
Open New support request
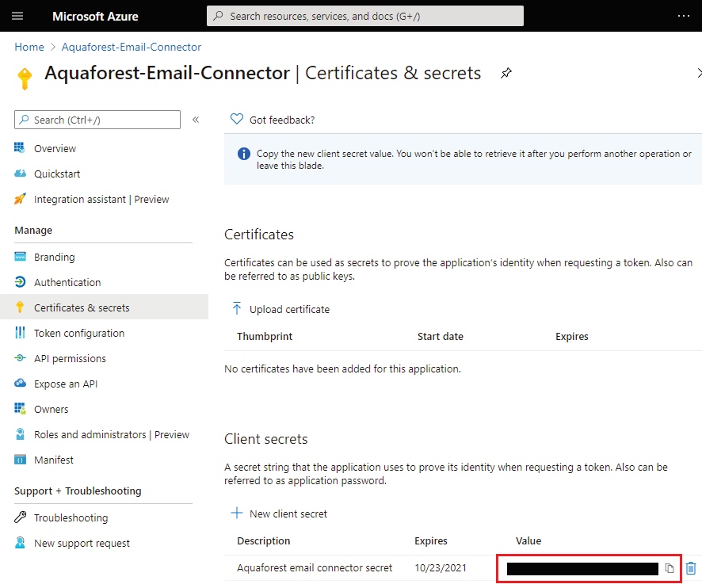[x=82, y=543]
